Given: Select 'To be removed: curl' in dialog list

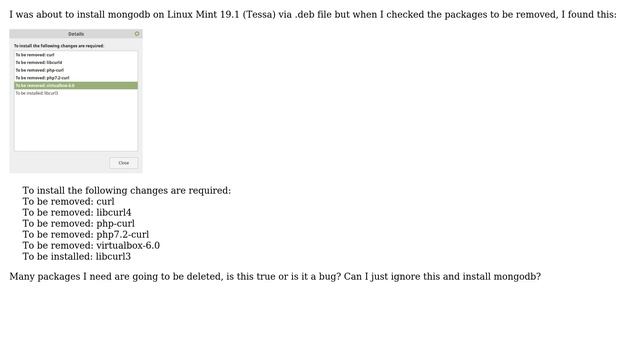Looking at the screenshot, I should tap(76, 55).
